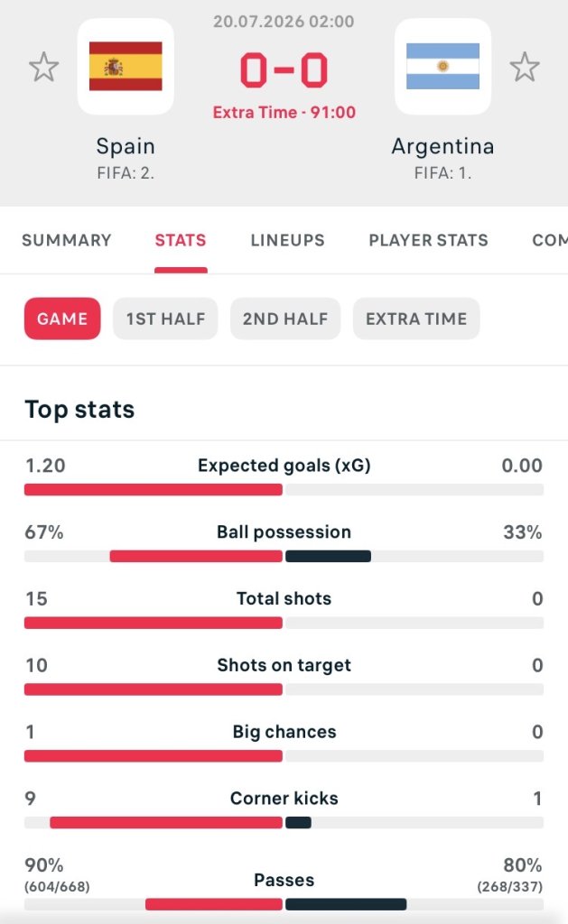Viewport: 568px width, 924px height.
Task: Click the STATS tab
Action: (181, 240)
